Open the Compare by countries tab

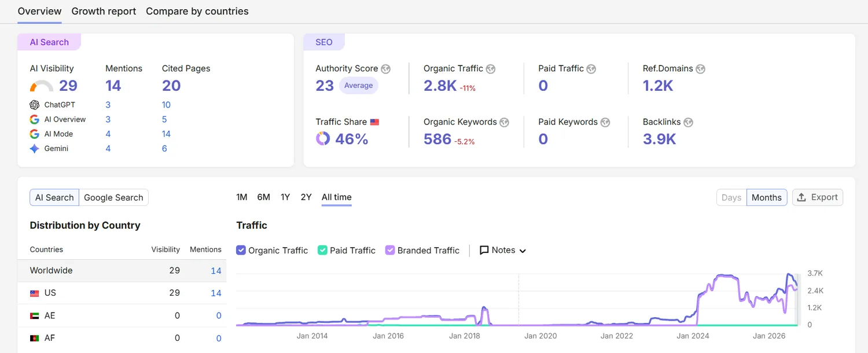(x=197, y=11)
